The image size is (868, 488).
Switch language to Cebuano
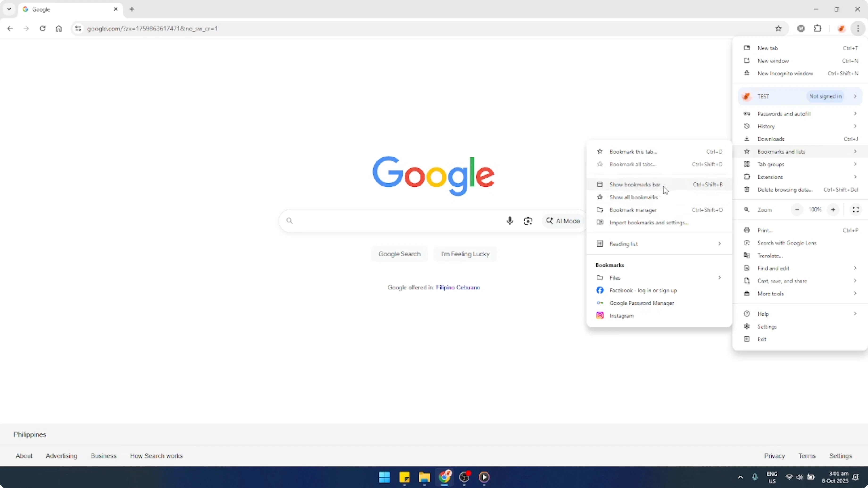(468, 287)
